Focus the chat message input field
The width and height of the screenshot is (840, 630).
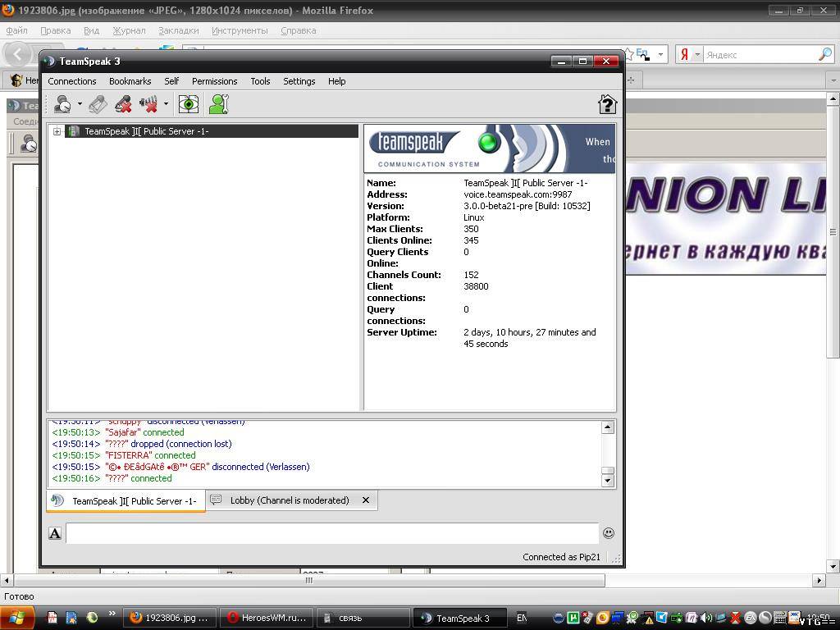click(x=332, y=533)
